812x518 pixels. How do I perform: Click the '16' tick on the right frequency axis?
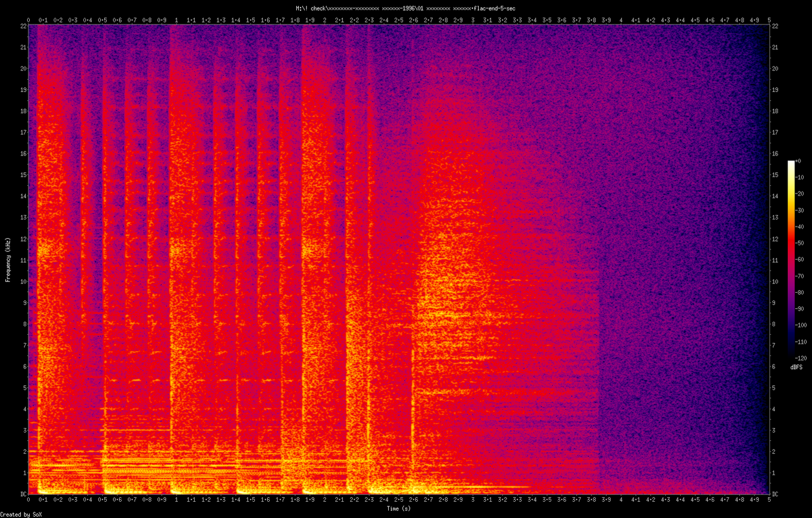pos(775,153)
